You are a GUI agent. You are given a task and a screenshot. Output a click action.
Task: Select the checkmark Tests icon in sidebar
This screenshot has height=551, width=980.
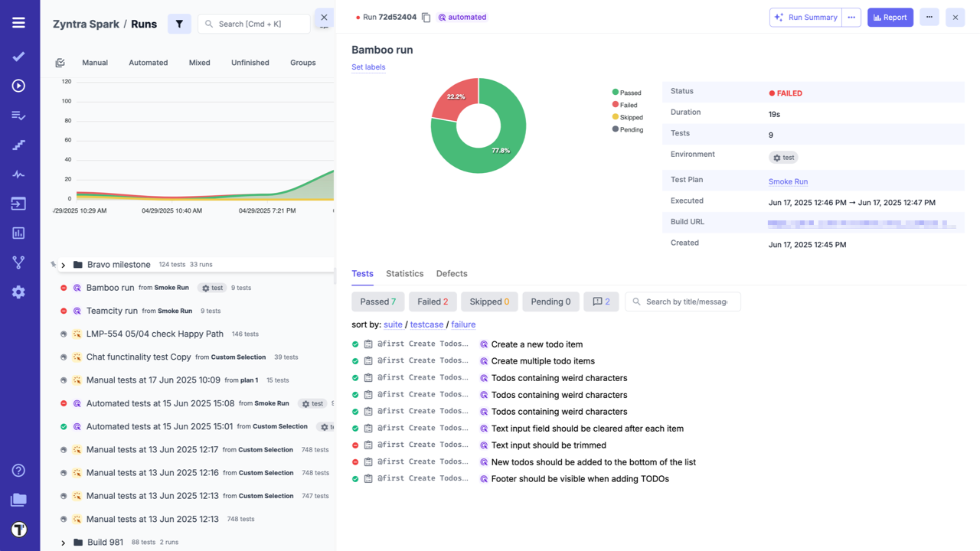[19, 56]
